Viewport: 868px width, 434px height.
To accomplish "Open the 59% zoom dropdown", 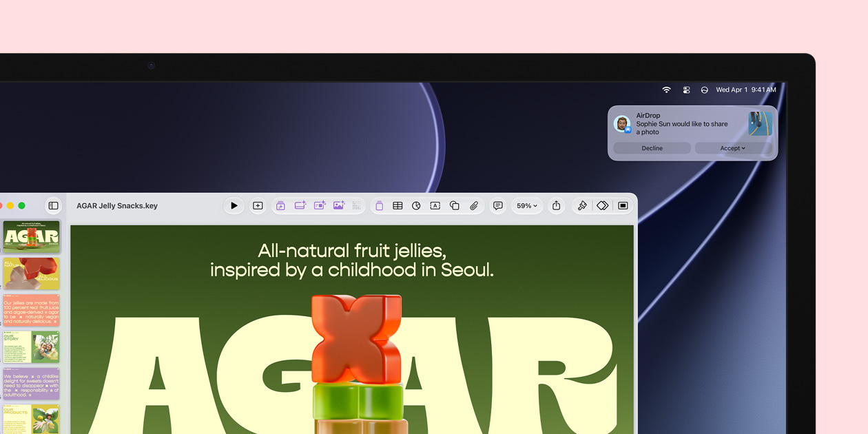I will (527, 206).
